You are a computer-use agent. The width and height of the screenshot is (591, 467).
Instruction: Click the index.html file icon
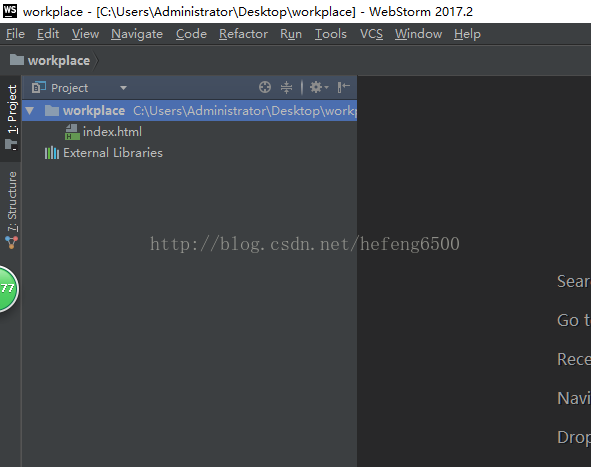72,132
